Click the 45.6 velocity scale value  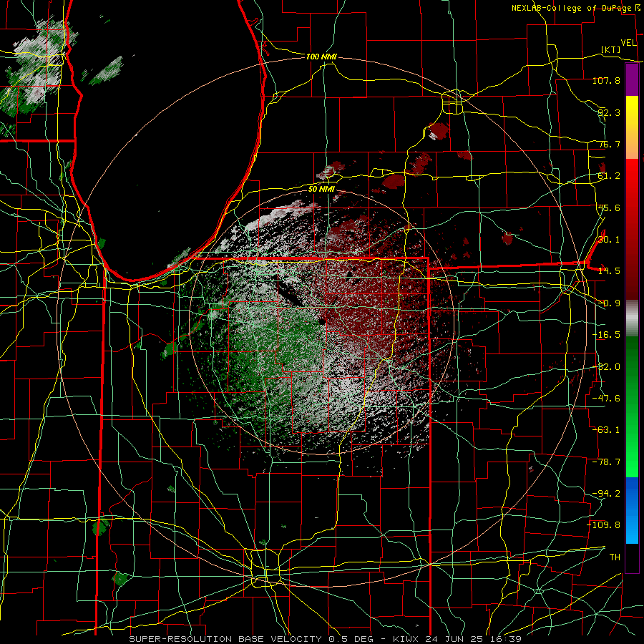pyautogui.click(x=609, y=208)
